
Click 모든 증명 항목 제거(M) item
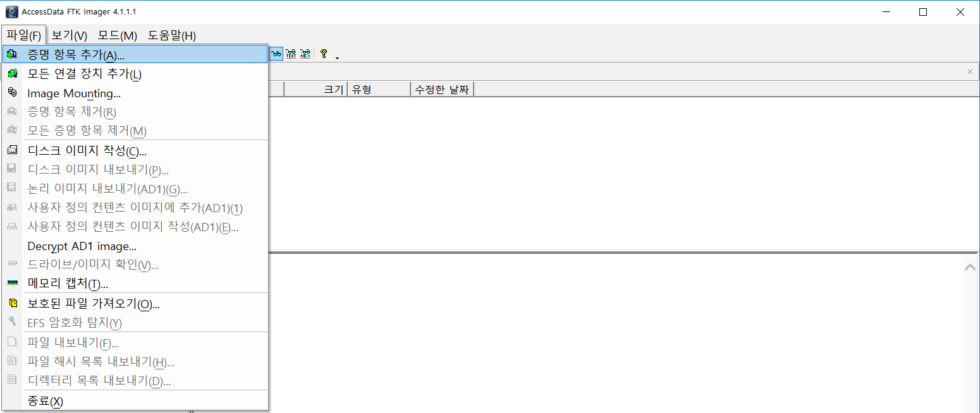(x=135, y=131)
